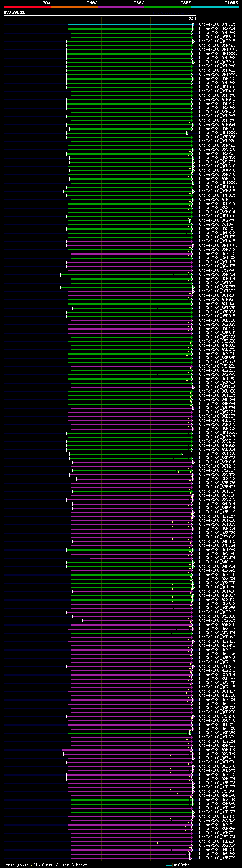
Task: Click the purple alignment bar of B9N4W5
Action: [129, 241]
